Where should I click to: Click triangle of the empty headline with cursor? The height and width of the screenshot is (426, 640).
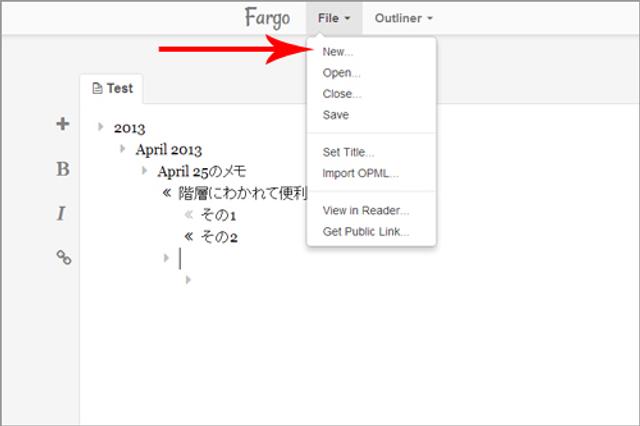click(166, 258)
